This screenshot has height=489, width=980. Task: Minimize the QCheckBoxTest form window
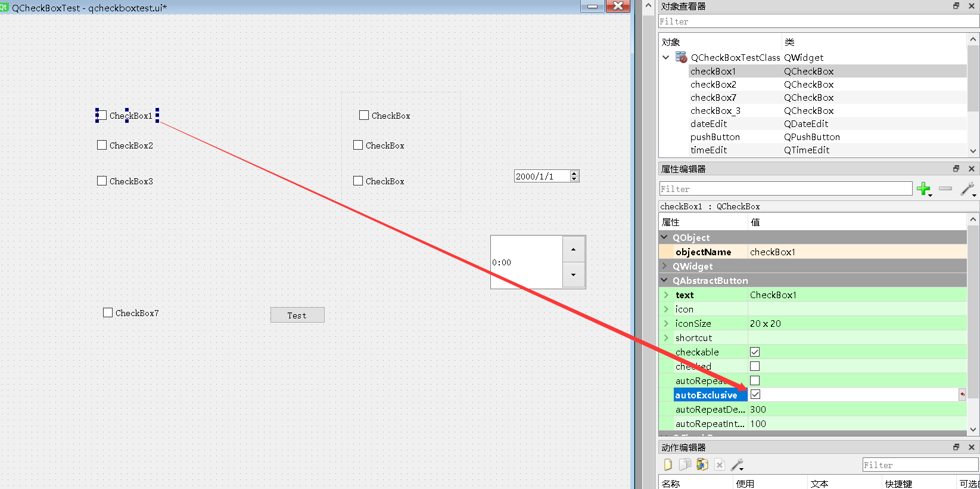click(x=592, y=6)
